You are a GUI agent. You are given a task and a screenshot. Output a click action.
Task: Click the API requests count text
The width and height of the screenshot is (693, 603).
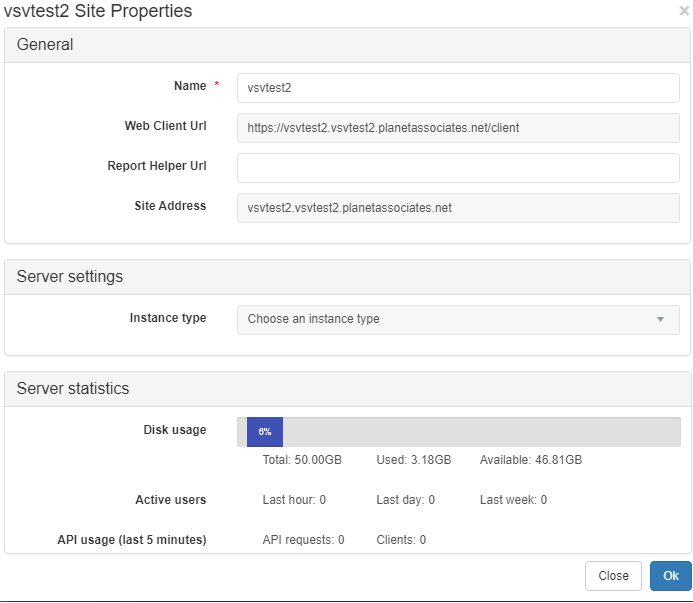click(x=303, y=540)
